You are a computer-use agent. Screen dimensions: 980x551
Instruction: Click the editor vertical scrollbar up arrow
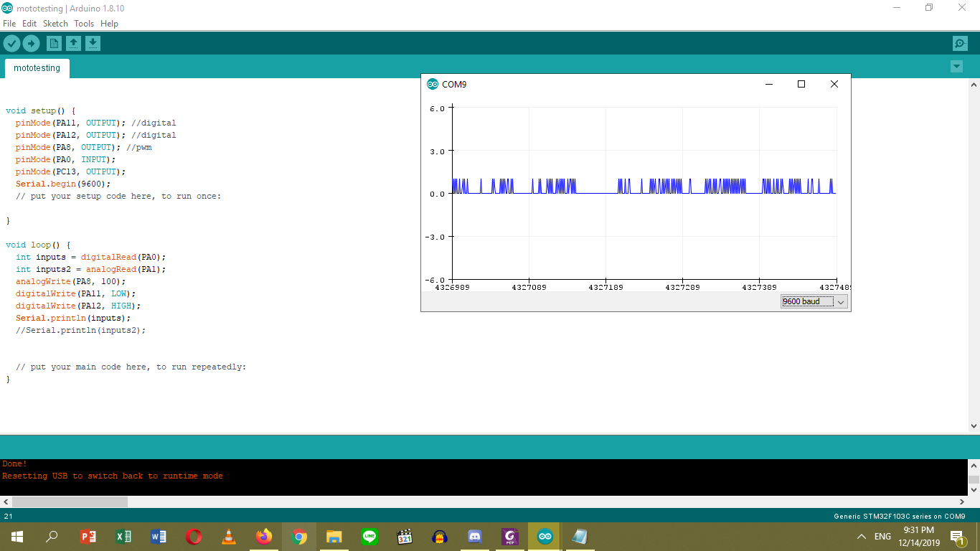click(974, 85)
